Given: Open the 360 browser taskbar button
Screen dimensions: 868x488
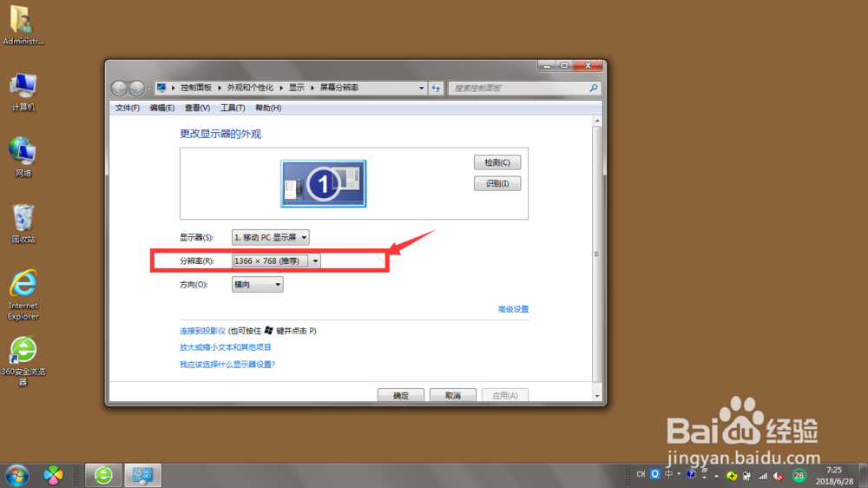Looking at the screenshot, I should (x=103, y=475).
